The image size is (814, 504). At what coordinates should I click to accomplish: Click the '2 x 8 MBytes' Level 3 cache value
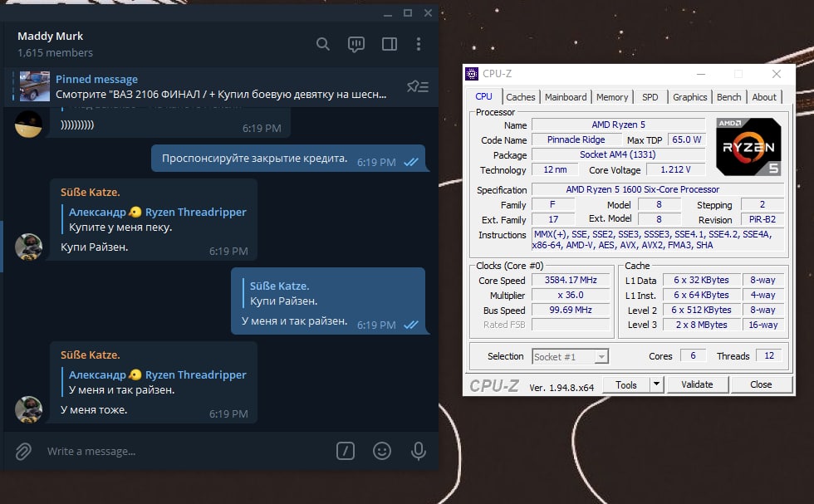click(701, 325)
